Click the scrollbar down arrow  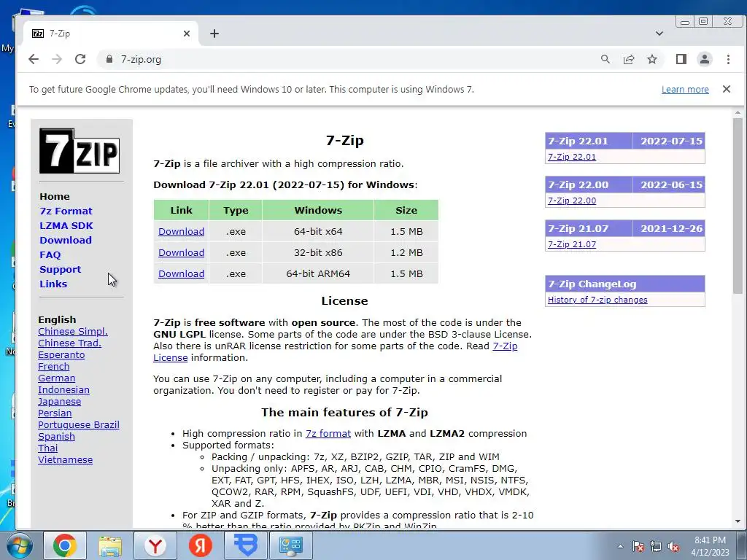point(738,521)
